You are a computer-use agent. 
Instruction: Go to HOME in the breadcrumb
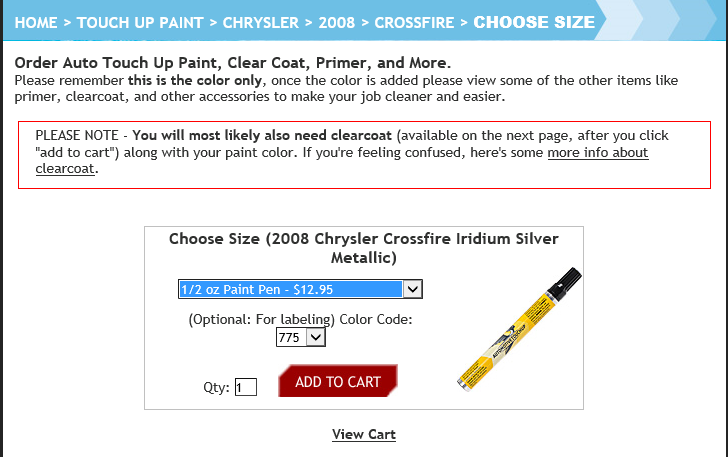[36, 21]
